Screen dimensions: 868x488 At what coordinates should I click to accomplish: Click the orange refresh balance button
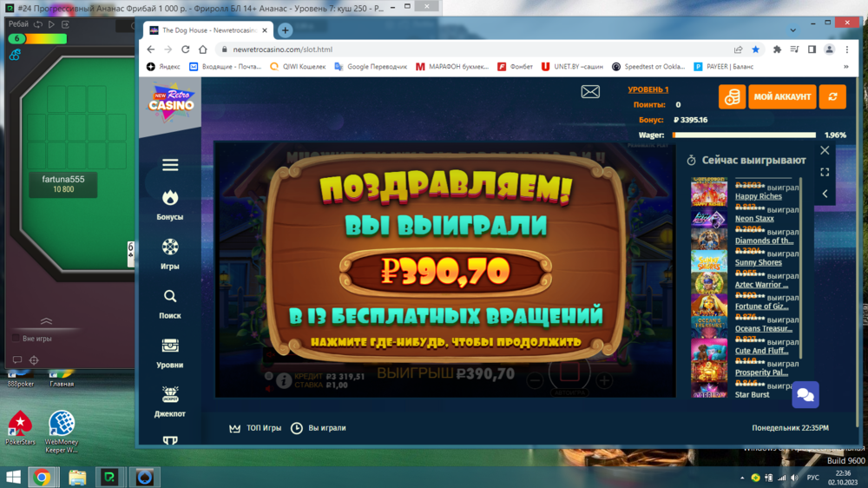click(x=832, y=96)
